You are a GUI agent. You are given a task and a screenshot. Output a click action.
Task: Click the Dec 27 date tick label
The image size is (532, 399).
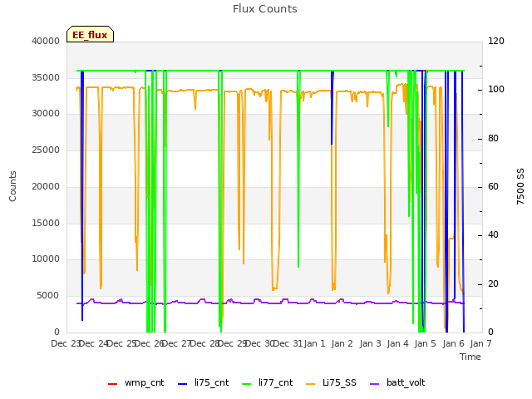pyautogui.click(x=176, y=343)
